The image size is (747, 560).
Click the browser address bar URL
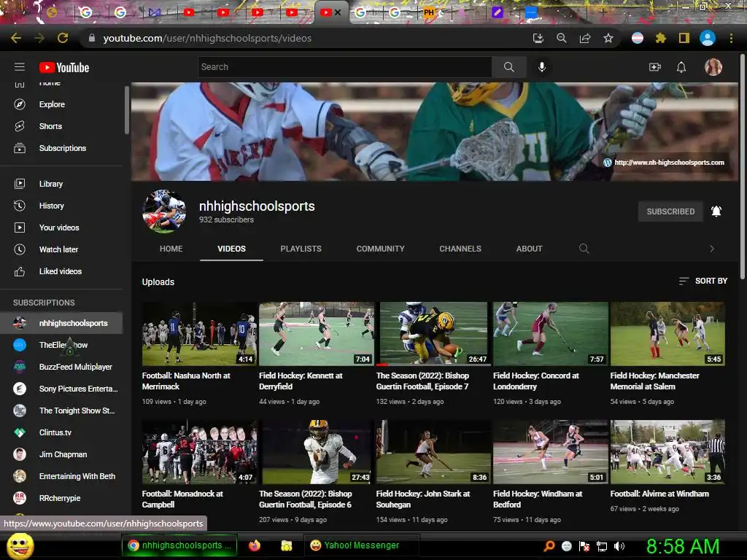pos(207,38)
